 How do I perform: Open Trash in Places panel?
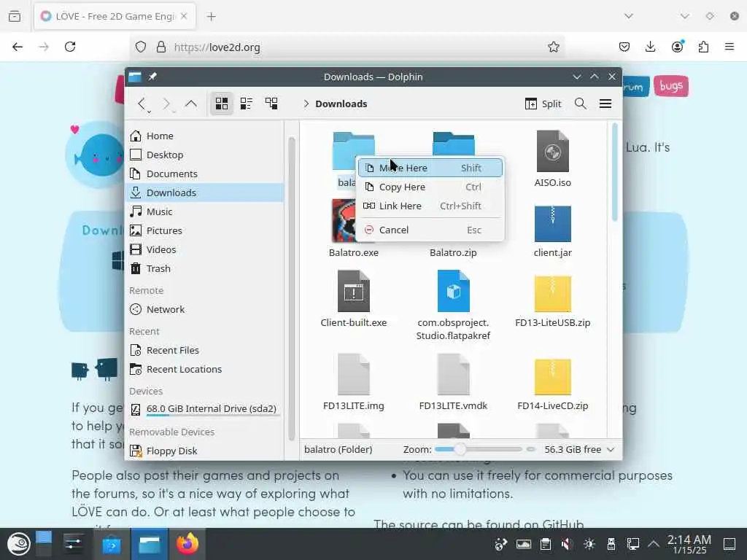[x=205, y=268]
